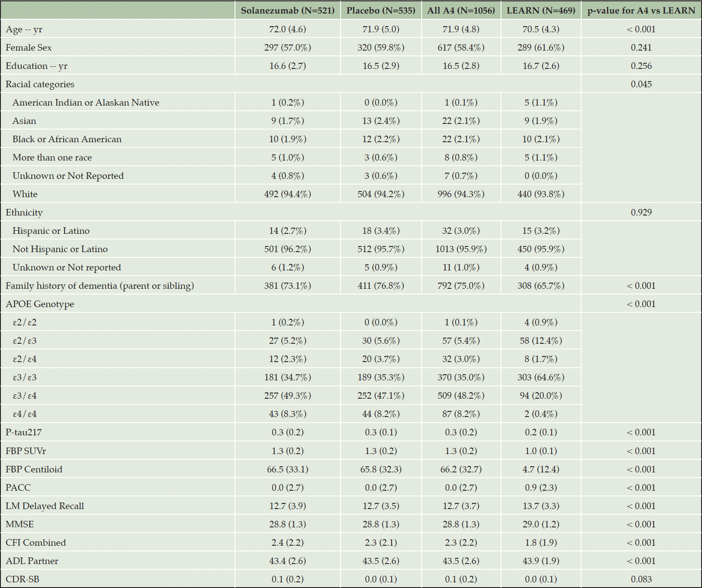The image size is (702, 588).
Task: Select the ε2/ε4 genotype label
Action: coord(25,359)
